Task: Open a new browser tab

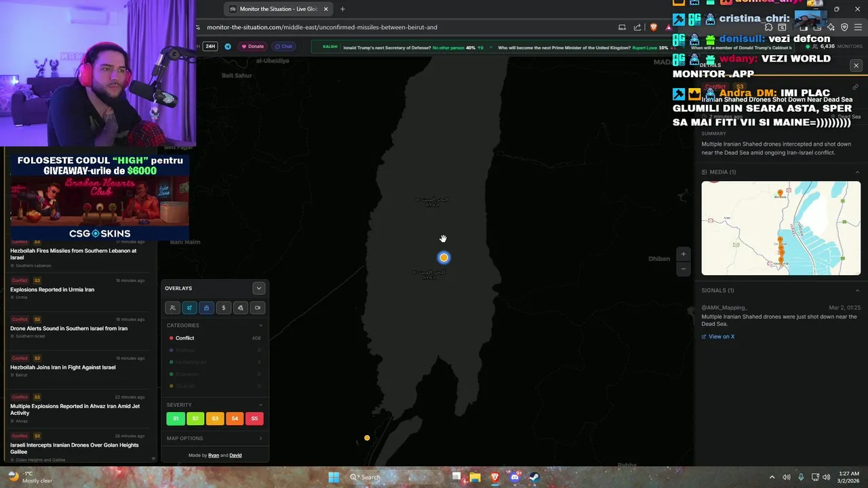Action: 342,9
